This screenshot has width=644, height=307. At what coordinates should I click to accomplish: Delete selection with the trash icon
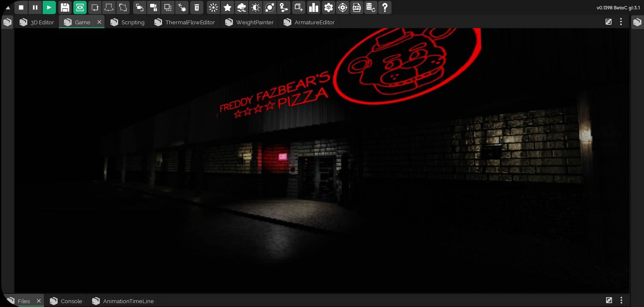[x=197, y=7]
